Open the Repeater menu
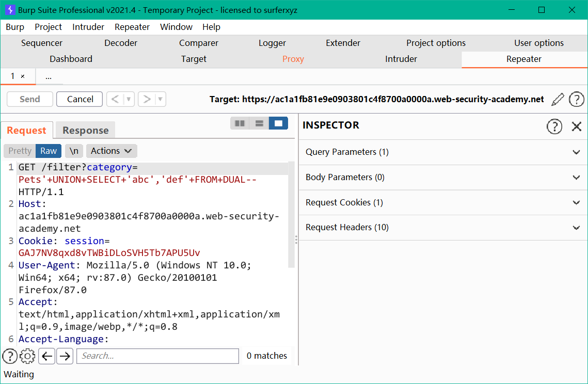This screenshot has height=384, width=588. [132, 27]
